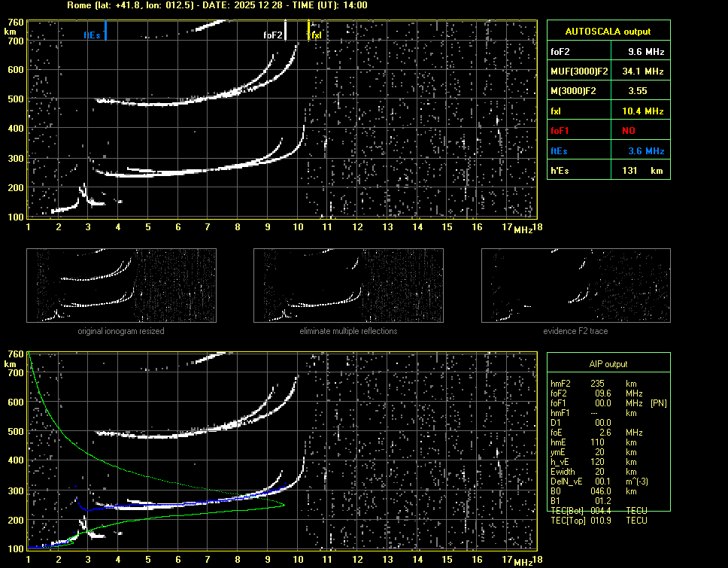Click the blue ftEs marker on upper ionogram

pyautogui.click(x=105, y=31)
